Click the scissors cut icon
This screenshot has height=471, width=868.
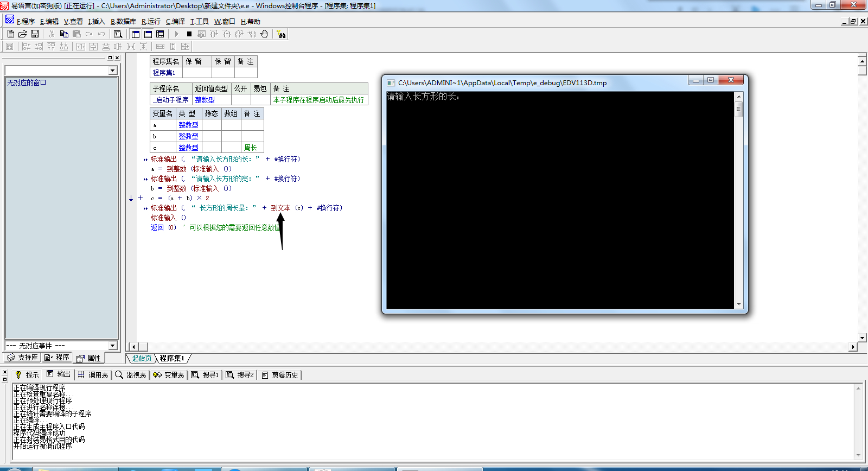[52, 34]
